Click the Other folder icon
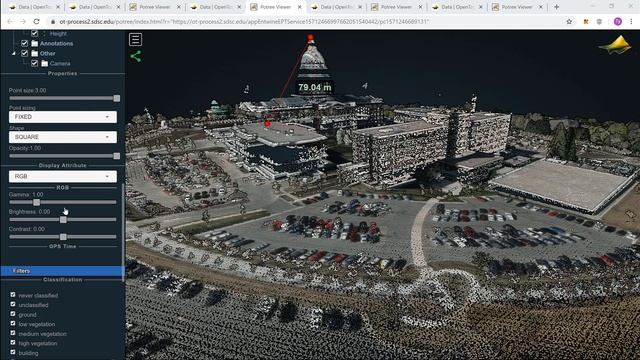 click(35, 53)
